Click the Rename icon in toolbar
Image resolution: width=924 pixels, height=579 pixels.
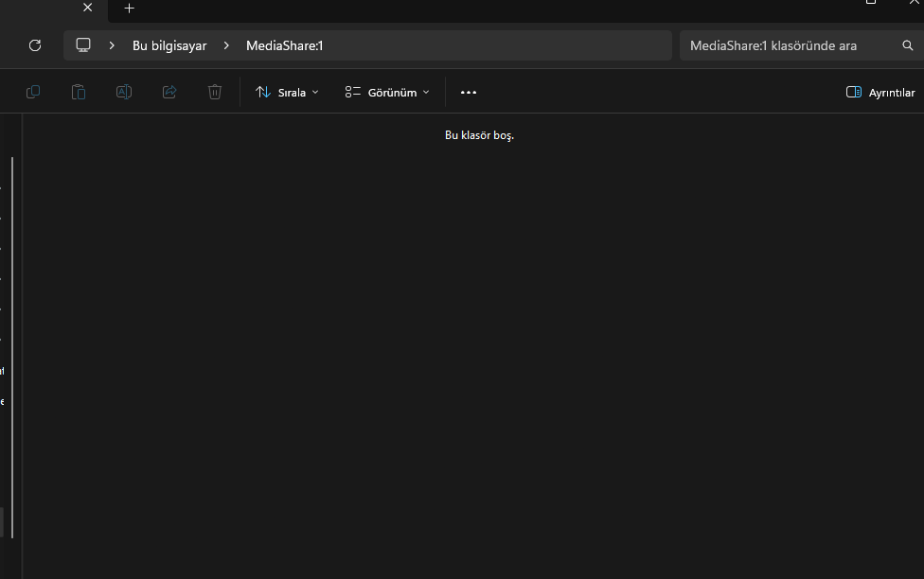click(x=124, y=92)
